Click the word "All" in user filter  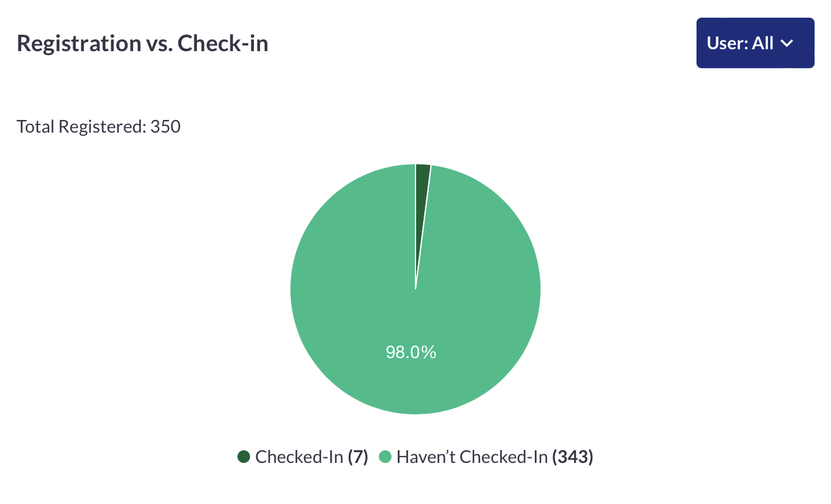pyautogui.click(x=763, y=43)
